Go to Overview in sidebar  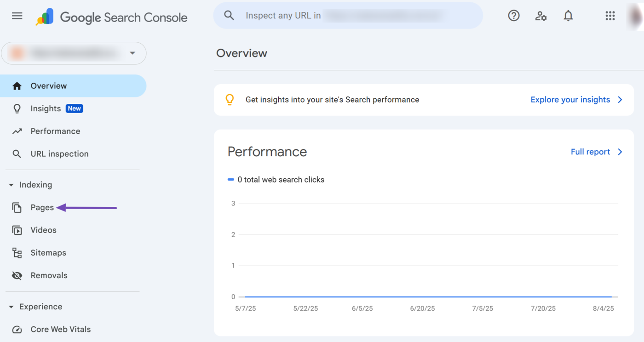click(x=73, y=86)
